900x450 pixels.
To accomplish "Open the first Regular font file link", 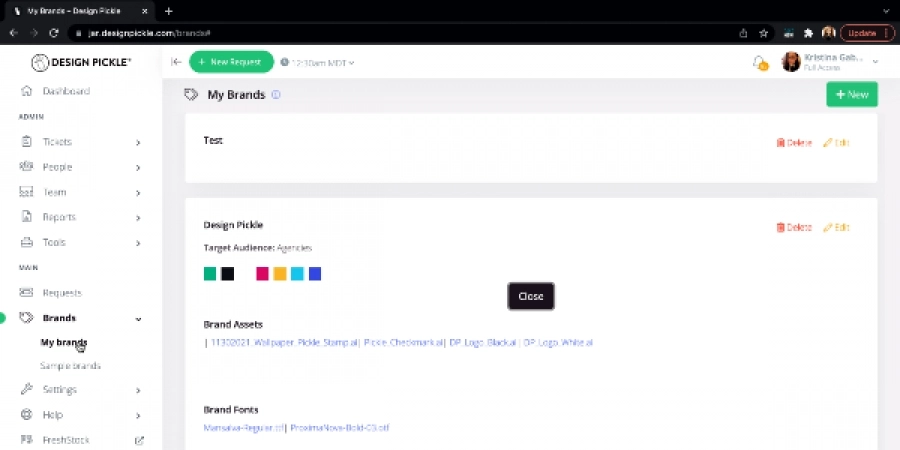I will click(x=244, y=428).
